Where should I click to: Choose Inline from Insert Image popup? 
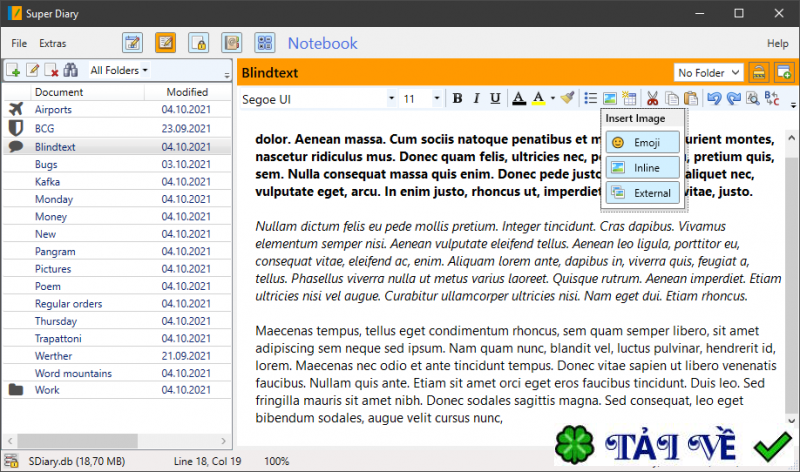642,167
